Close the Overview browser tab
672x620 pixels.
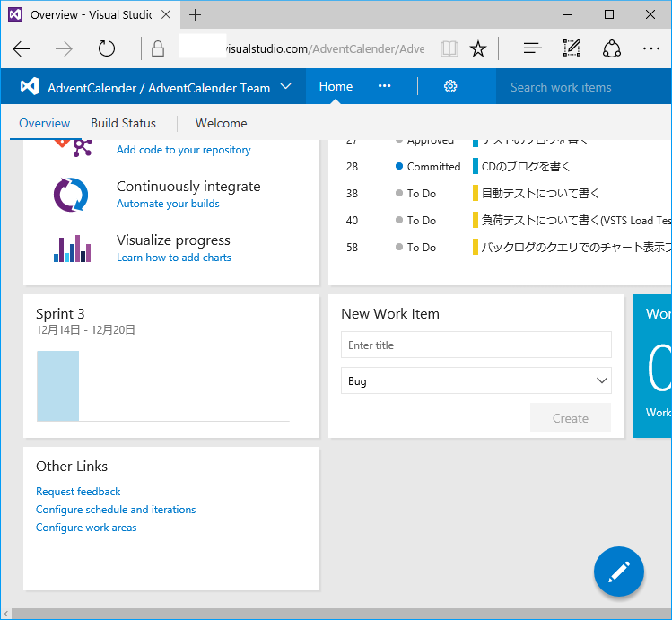point(166,14)
